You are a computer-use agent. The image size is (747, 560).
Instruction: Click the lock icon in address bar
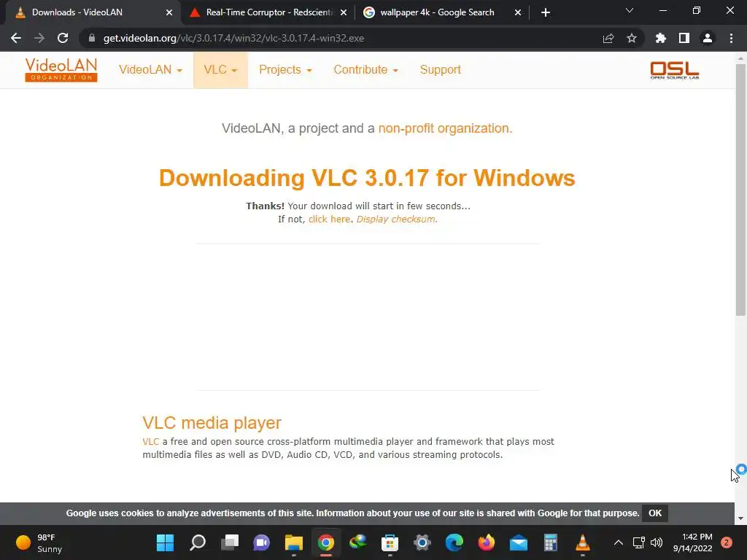(92, 38)
